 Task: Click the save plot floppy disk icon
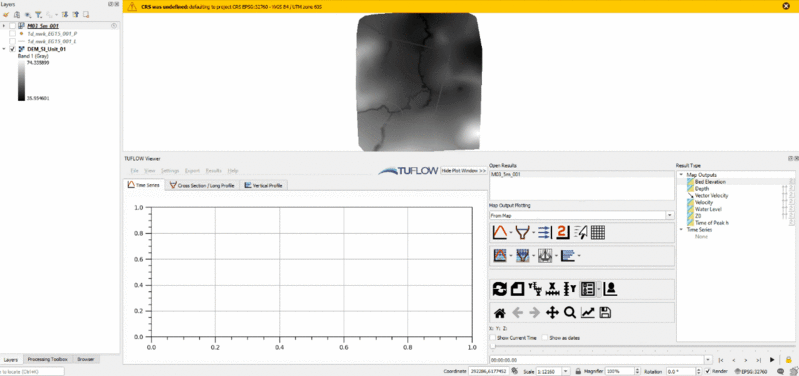click(x=605, y=312)
